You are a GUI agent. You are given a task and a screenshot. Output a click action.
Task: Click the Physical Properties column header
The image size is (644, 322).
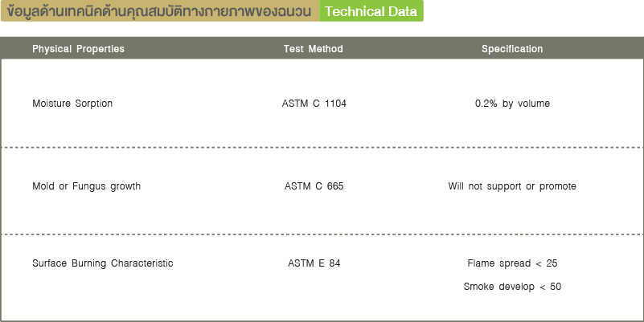click(78, 49)
